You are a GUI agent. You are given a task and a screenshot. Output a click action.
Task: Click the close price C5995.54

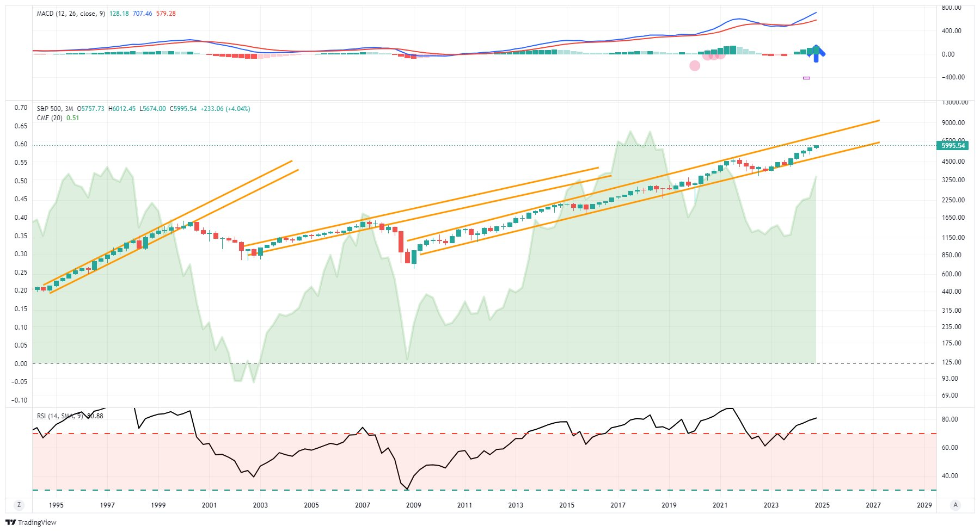tap(183, 109)
